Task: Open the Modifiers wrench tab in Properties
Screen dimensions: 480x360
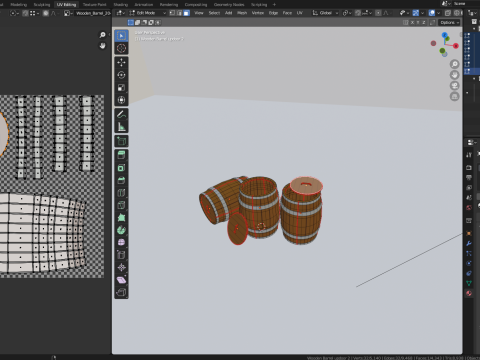Action: point(469,243)
